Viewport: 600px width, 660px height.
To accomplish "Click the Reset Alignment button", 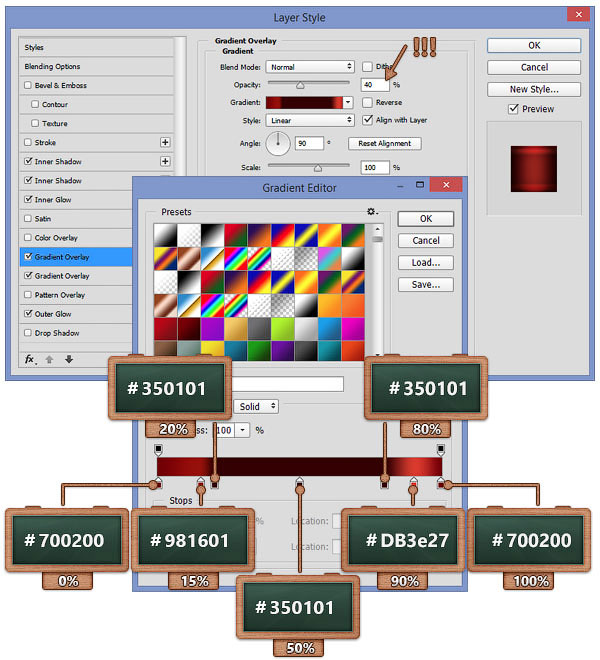I will (384, 144).
